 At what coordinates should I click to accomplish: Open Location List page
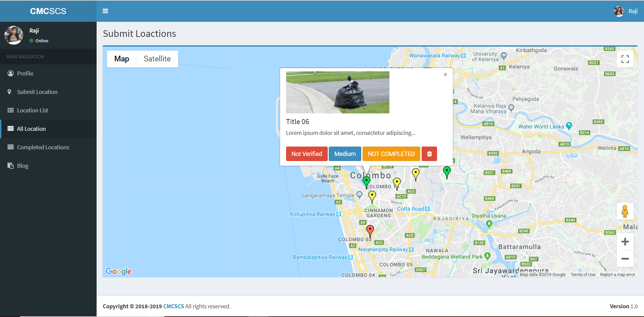(48, 110)
